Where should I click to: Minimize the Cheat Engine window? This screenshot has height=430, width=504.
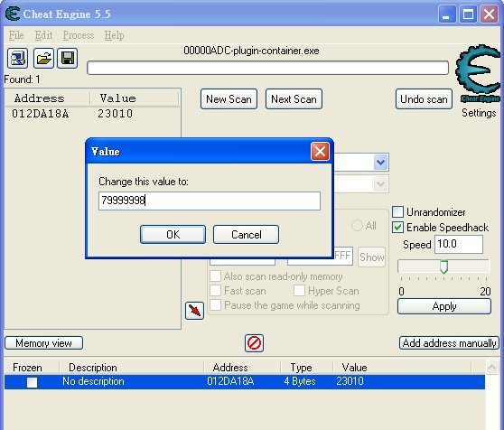(x=447, y=14)
